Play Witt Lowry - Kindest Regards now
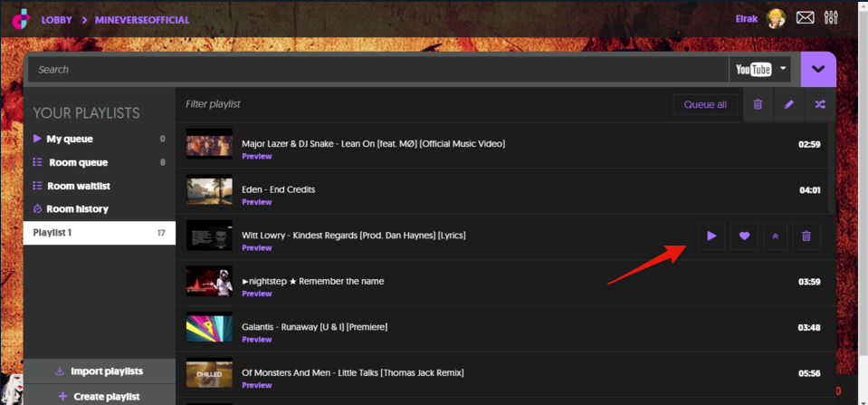Screen dimensions: 868x405 point(711,236)
